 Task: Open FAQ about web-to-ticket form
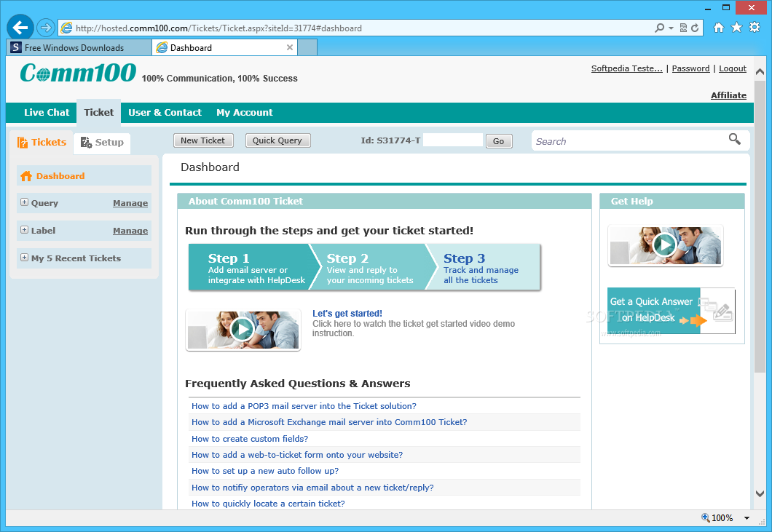tap(297, 455)
